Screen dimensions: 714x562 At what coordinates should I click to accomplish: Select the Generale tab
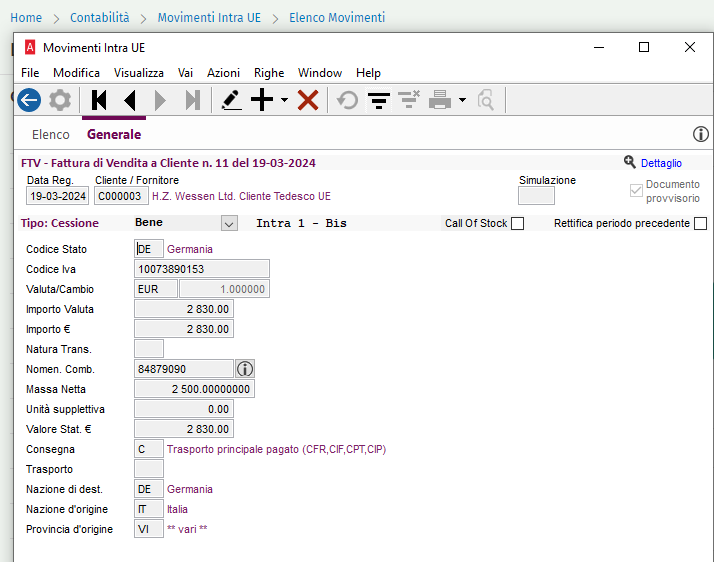coord(114,134)
